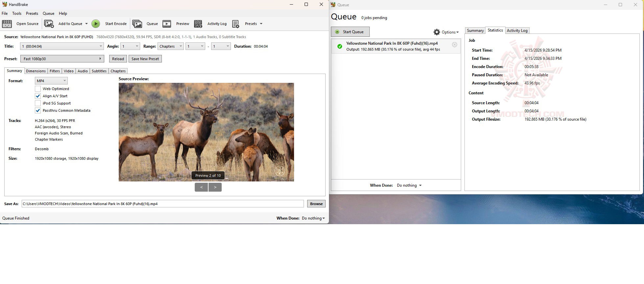Click the "Queue Finished" status text
Screen dimensions: 644x284
[x=16, y=218]
